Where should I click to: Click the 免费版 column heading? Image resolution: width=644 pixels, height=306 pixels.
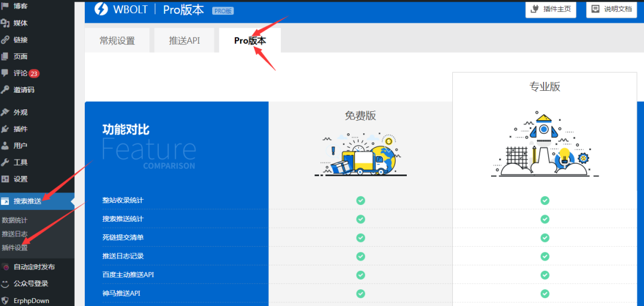[x=360, y=116]
